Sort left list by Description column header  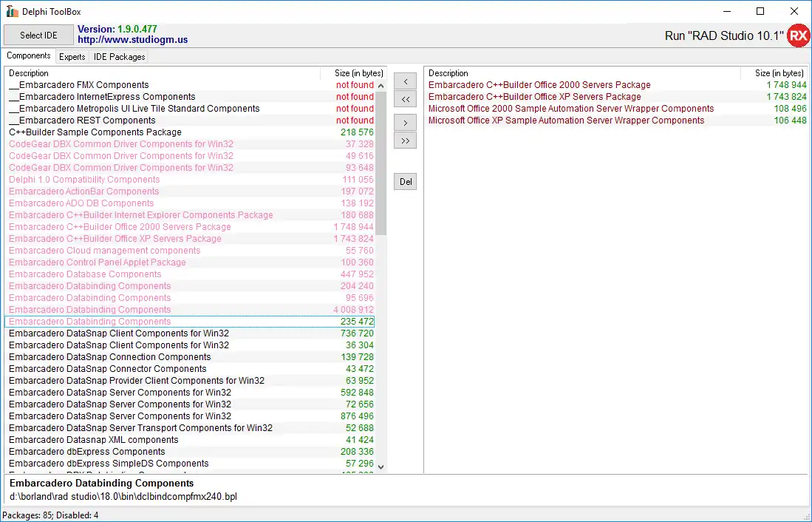163,73
